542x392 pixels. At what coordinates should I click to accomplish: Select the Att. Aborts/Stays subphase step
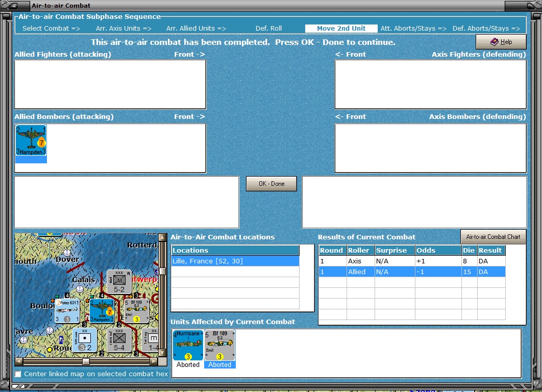(413, 29)
